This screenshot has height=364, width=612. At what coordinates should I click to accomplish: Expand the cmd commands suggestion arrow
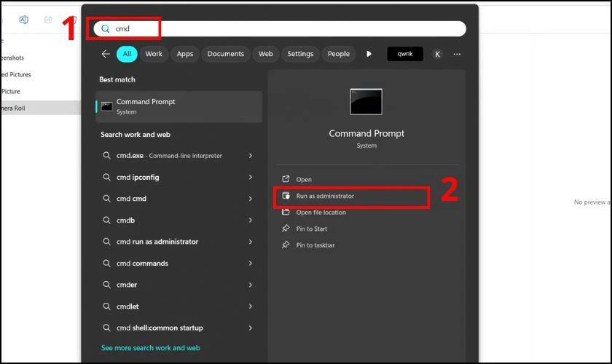click(x=250, y=264)
